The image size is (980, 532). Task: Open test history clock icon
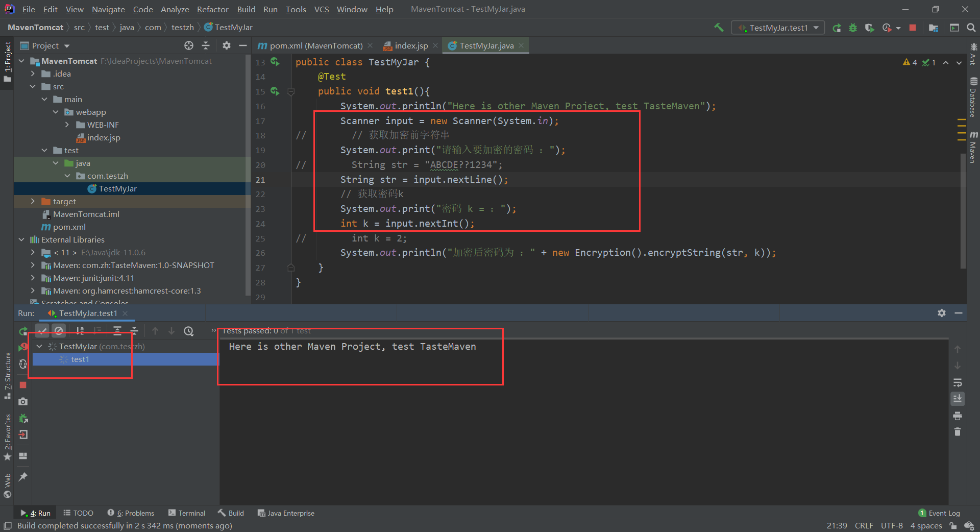tap(189, 331)
